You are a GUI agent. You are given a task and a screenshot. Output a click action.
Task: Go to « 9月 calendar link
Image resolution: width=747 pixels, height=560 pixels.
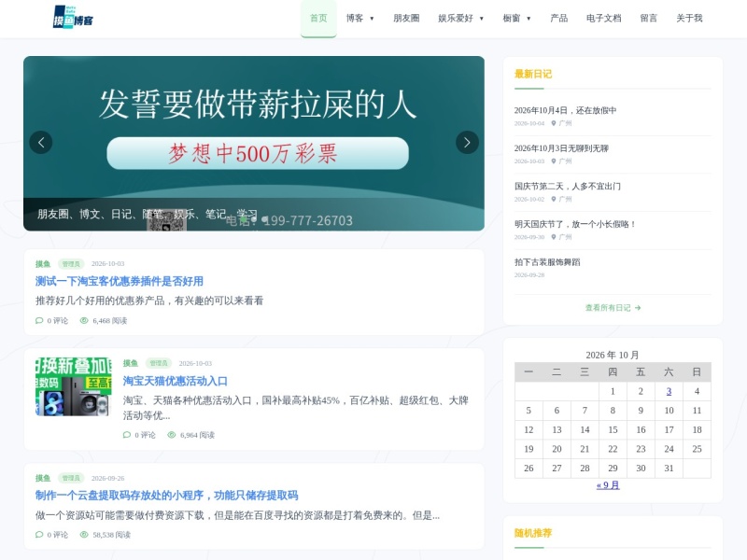point(608,485)
